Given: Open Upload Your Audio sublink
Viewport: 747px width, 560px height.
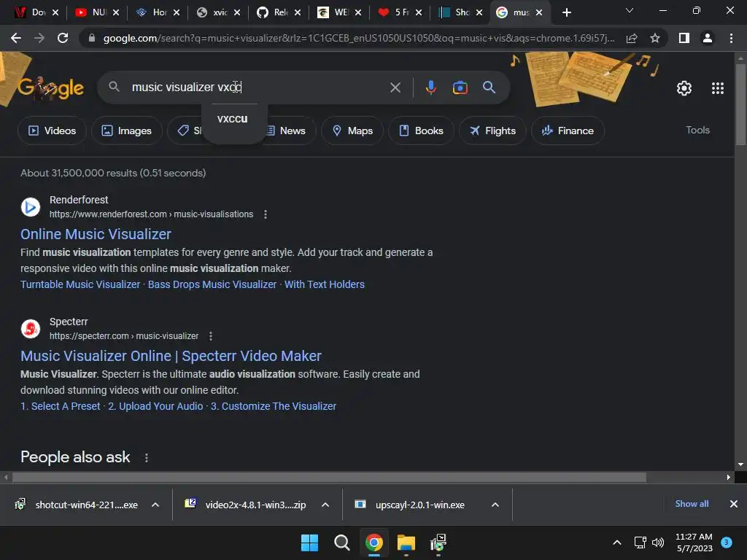Looking at the screenshot, I should point(155,406).
